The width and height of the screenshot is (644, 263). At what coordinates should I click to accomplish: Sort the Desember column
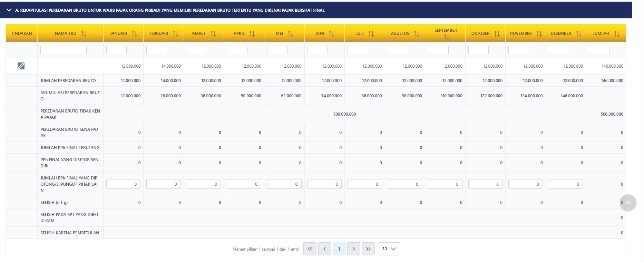click(x=578, y=33)
